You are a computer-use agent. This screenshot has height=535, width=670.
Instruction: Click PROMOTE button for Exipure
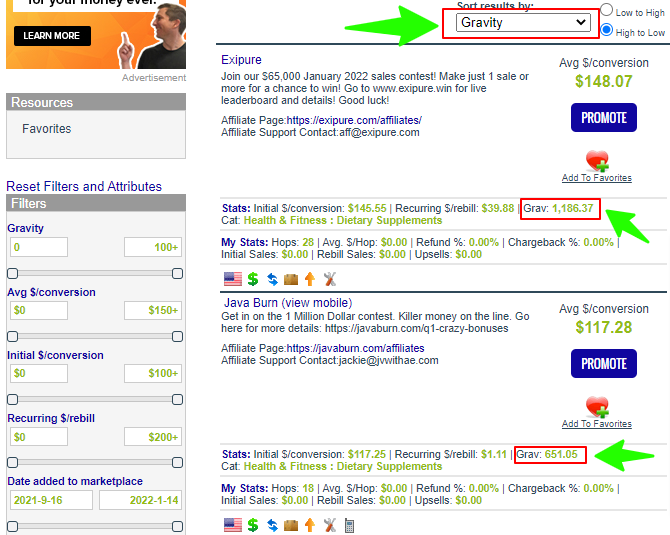[604, 118]
